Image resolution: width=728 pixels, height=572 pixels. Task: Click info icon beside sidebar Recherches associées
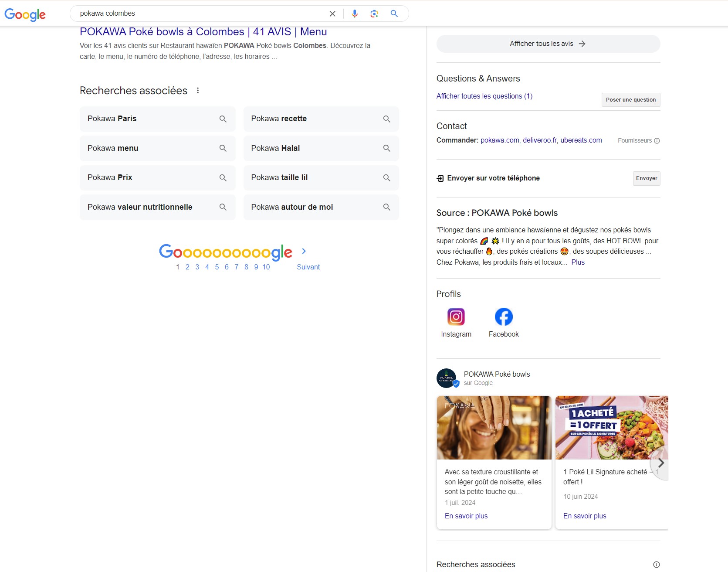tap(657, 565)
